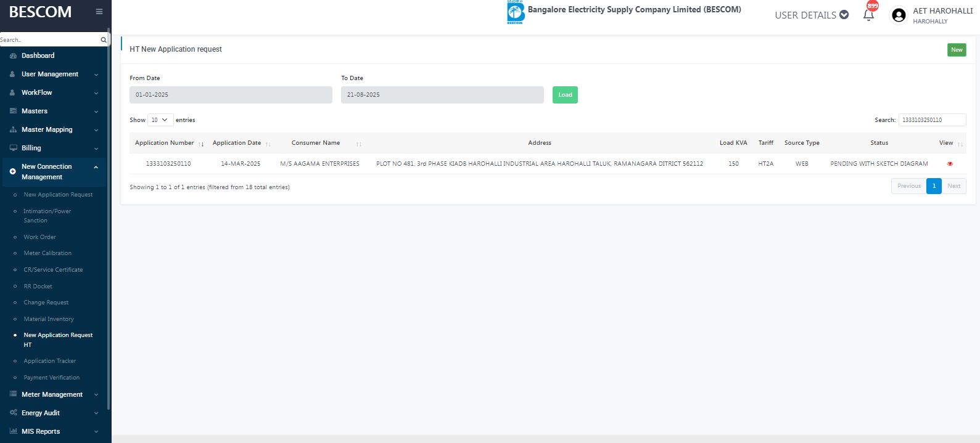Screen dimensions: 980x443
Task: Click the PLOT NO 481 address cell
Action: pyautogui.click(x=540, y=164)
